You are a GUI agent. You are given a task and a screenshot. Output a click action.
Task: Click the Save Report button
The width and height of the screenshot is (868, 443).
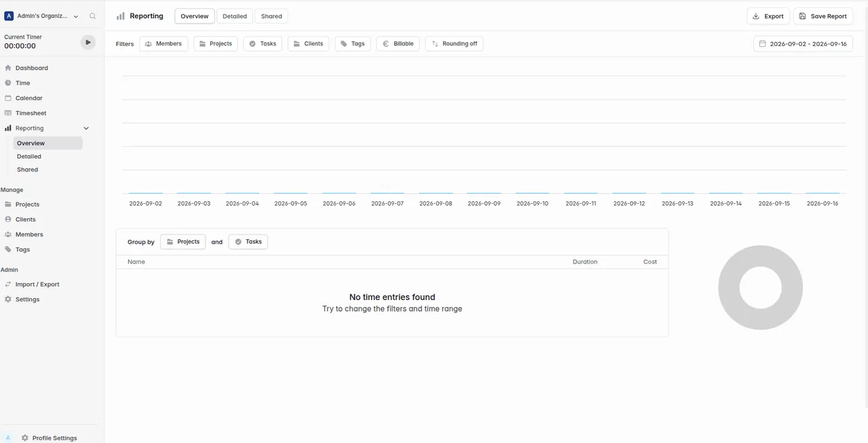click(823, 16)
